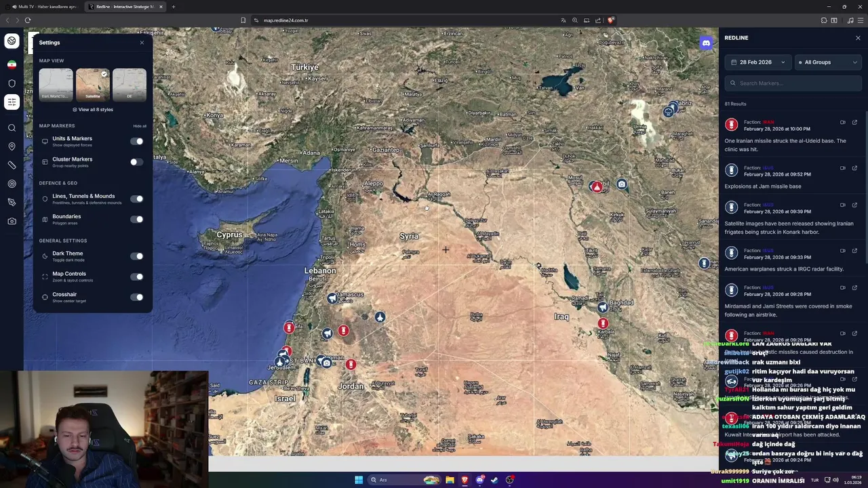Image resolution: width=868 pixels, height=488 pixels.
Task: Click the blue aircraft marker east of Damascus
Action: pyautogui.click(x=380, y=317)
